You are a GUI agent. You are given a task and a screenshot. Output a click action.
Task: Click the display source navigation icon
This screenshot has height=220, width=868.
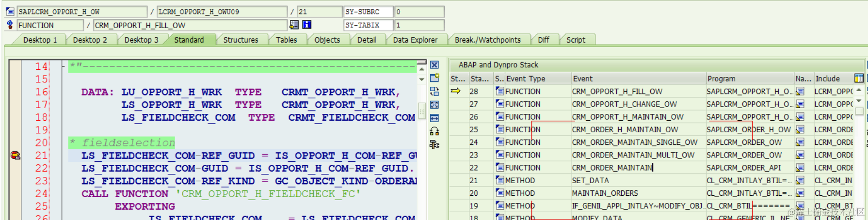point(294,25)
